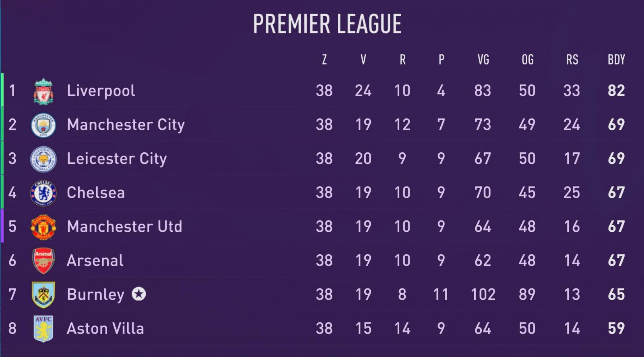Click the Chelsea lion crest
644x357 pixels.
pyautogui.click(x=43, y=193)
